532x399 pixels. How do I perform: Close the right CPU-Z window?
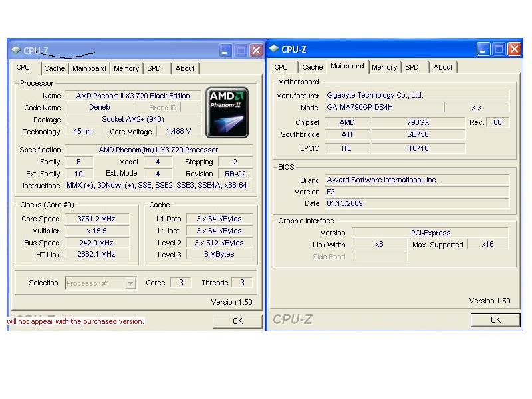point(514,49)
